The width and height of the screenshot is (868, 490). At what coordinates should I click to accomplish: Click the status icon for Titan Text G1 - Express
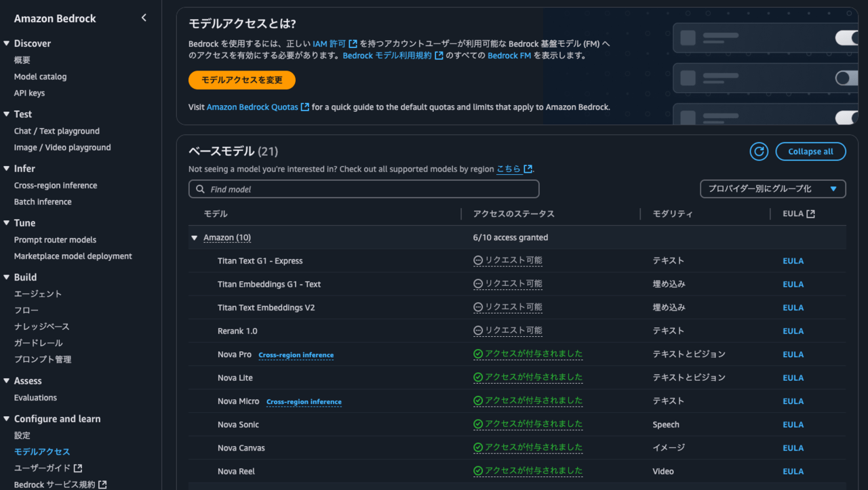coord(478,260)
